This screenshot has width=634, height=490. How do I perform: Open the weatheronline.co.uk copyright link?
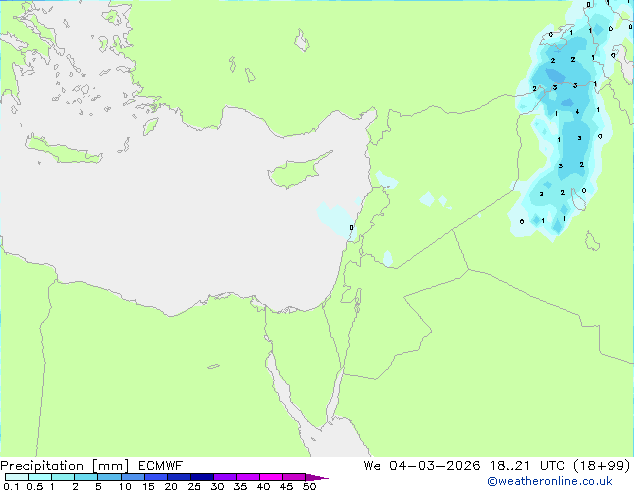tap(550, 481)
